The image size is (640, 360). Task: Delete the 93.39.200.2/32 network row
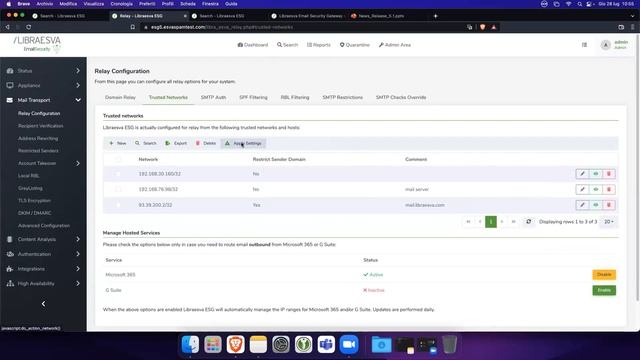click(x=609, y=205)
